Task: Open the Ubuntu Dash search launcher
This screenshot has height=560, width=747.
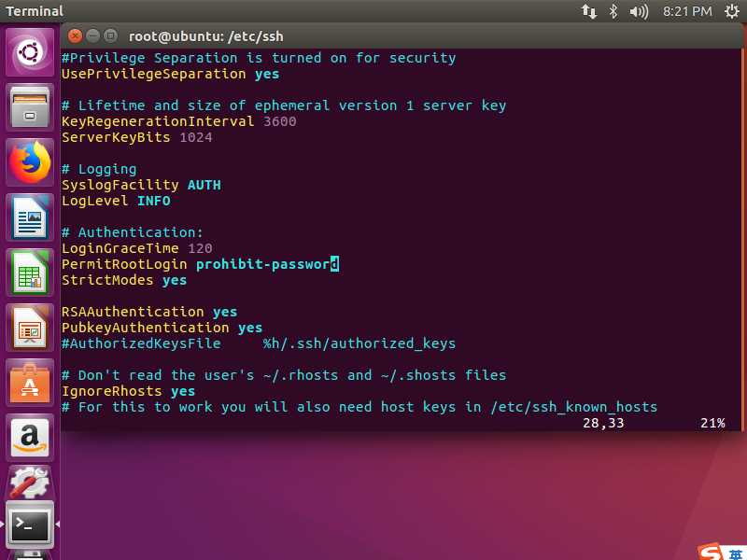Action: [x=30, y=52]
